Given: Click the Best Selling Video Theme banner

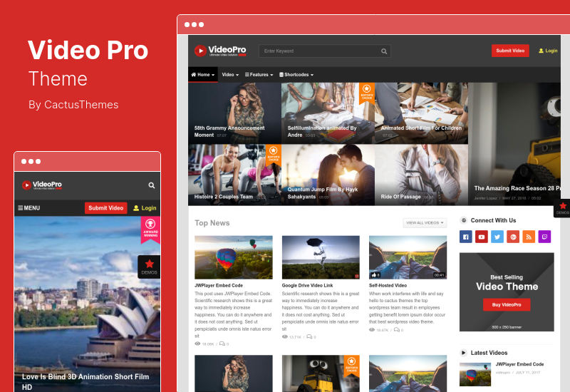Looking at the screenshot, I should click(x=507, y=292).
